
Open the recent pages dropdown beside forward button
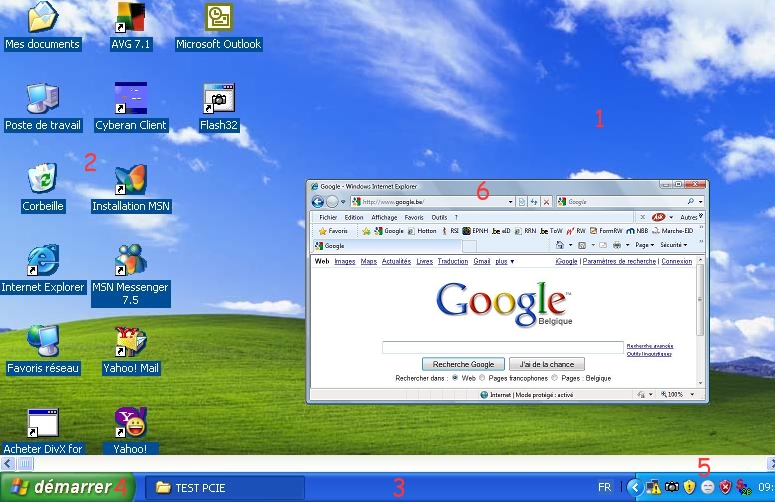pyautogui.click(x=343, y=202)
